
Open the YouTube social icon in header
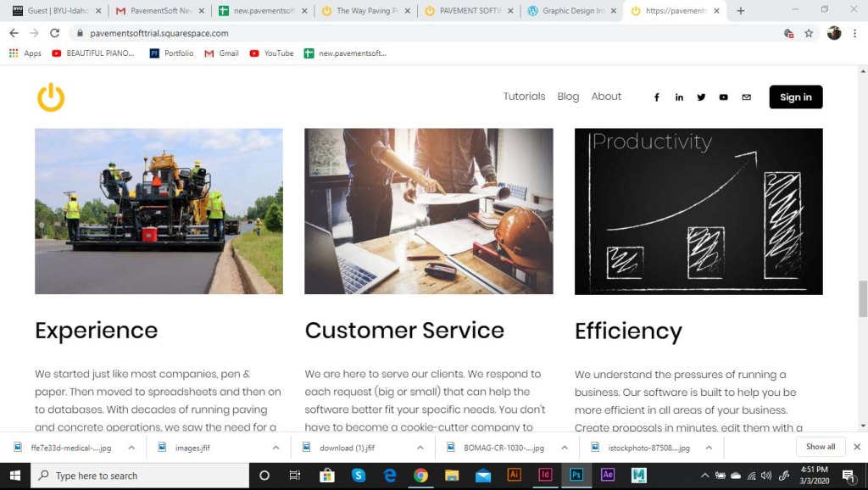pyautogui.click(x=723, y=97)
